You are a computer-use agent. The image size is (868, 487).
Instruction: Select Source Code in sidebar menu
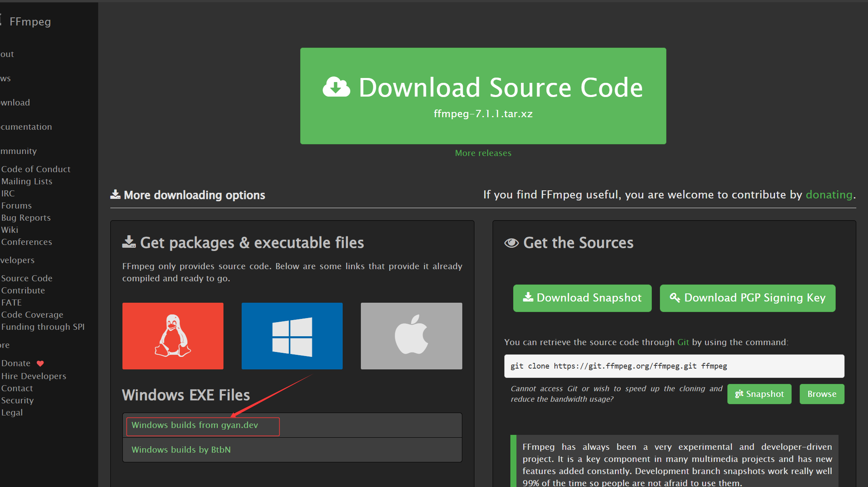(x=27, y=278)
